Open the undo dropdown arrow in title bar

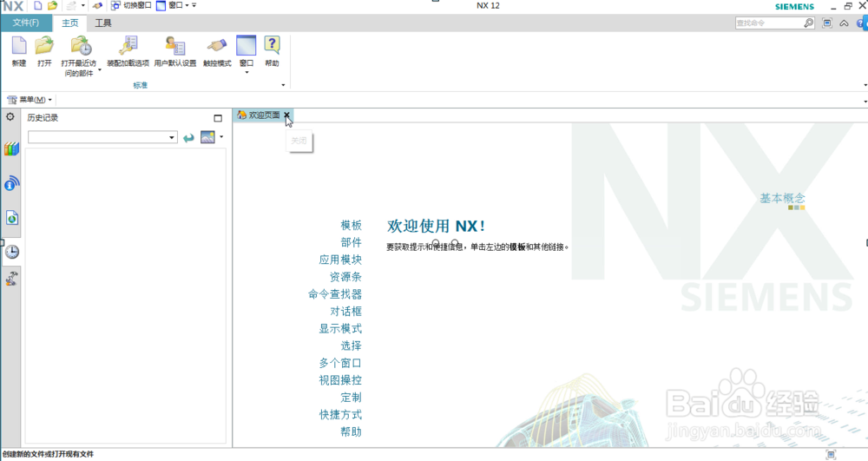[83, 5]
